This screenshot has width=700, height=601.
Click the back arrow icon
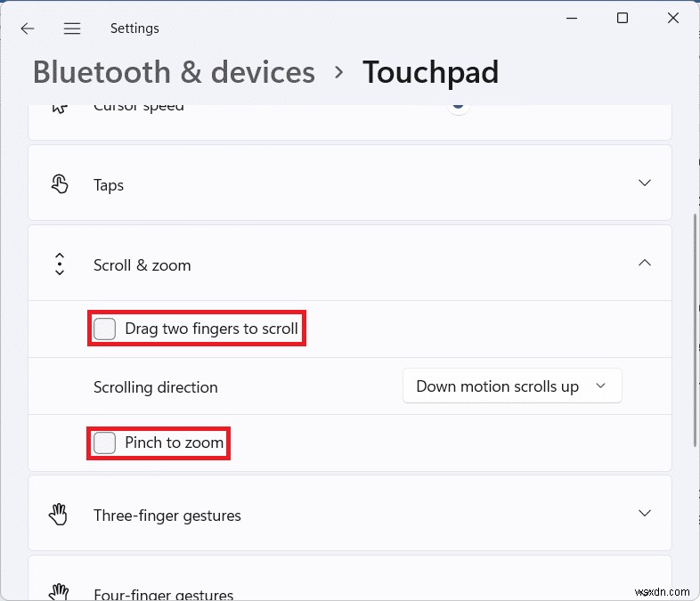pos(28,28)
